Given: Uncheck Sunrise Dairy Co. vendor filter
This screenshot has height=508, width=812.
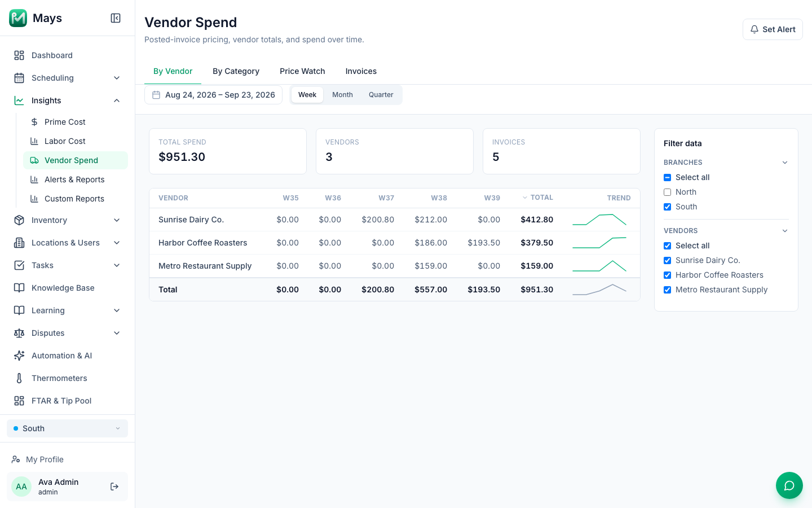Looking at the screenshot, I should coord(667,260).
